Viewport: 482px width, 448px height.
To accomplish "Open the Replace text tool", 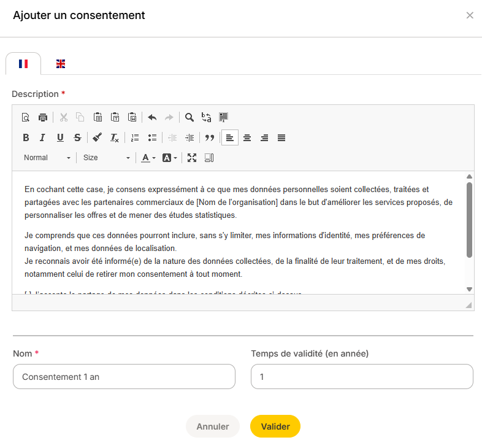I will pyautogui.click(x=206, y=117).
